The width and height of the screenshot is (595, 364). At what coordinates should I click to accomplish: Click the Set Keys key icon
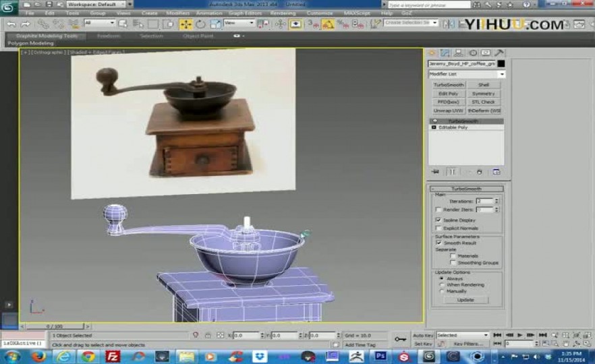coord(400,339)
